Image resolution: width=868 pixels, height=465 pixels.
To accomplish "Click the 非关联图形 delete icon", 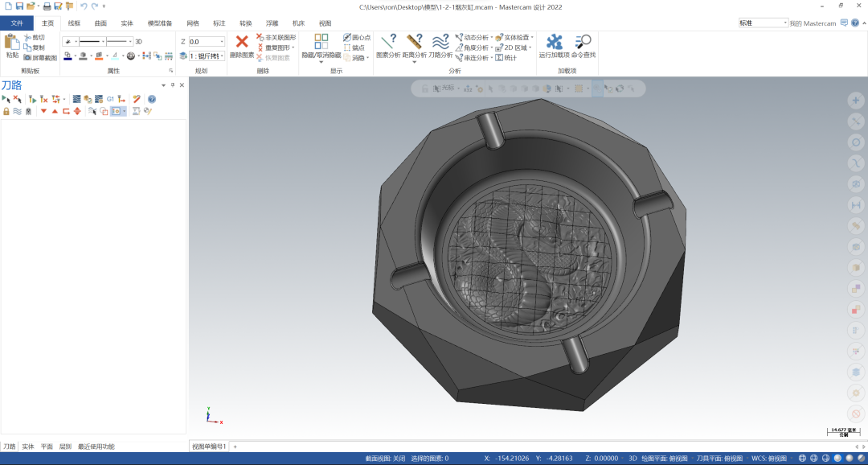I will 260,37.
